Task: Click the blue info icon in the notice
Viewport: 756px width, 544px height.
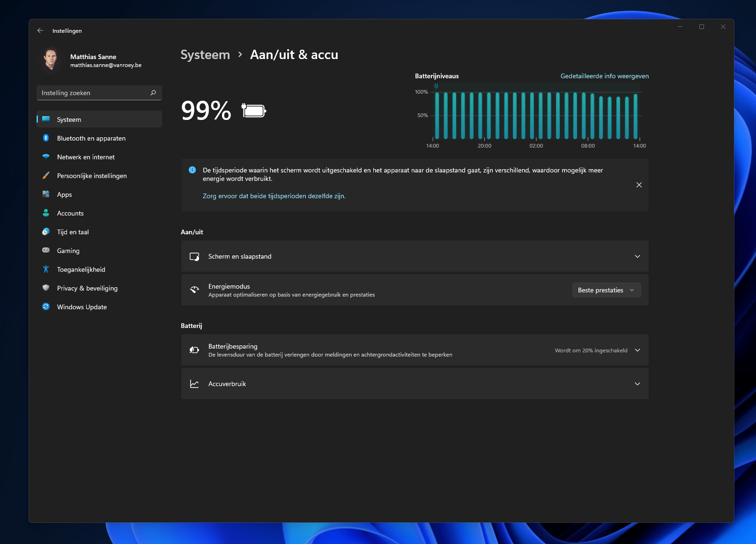Action: (x=192, y=170)
